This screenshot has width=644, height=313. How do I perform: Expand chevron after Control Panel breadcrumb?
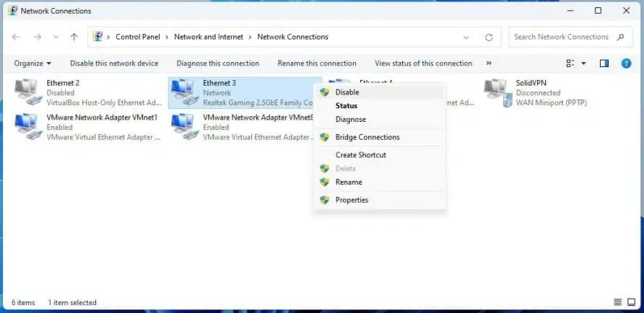167,38
